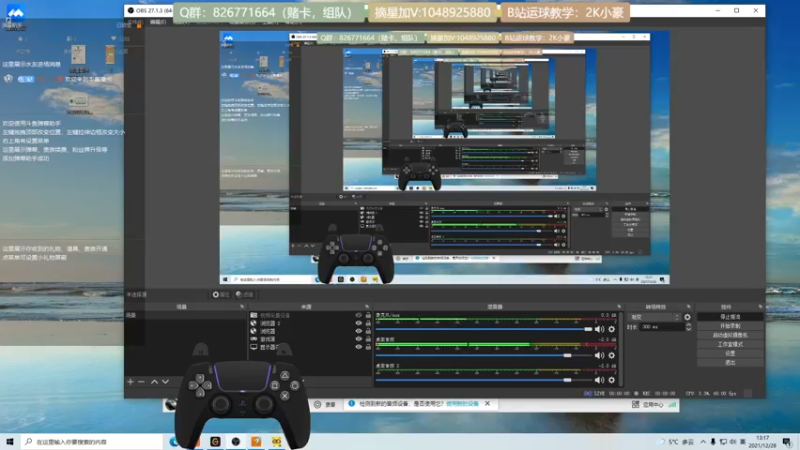Click the taskbar clock showing 13:17
The image size is (800, 450).
point(762,442)
